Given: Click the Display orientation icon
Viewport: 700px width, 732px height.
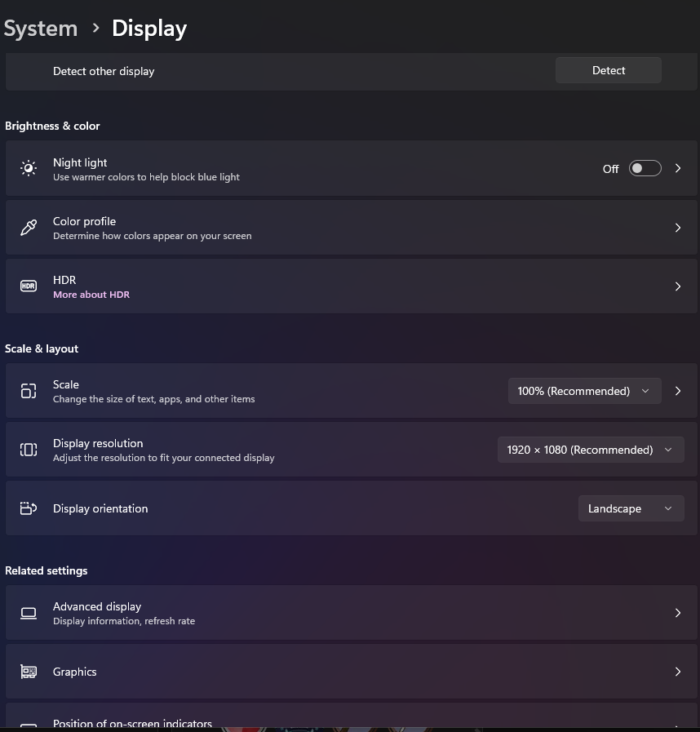Looking at the screenshot, I should 29,508.
